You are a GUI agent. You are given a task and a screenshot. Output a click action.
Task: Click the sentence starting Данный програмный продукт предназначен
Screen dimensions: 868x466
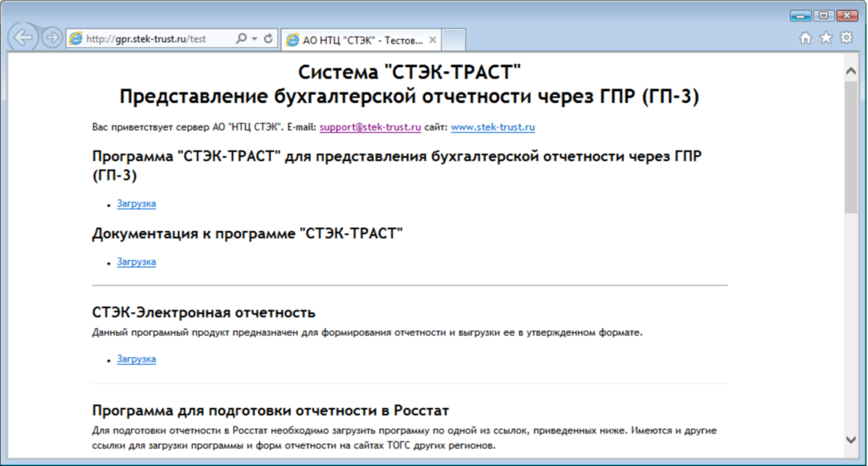pyautogui.click(x=367, y=332)
